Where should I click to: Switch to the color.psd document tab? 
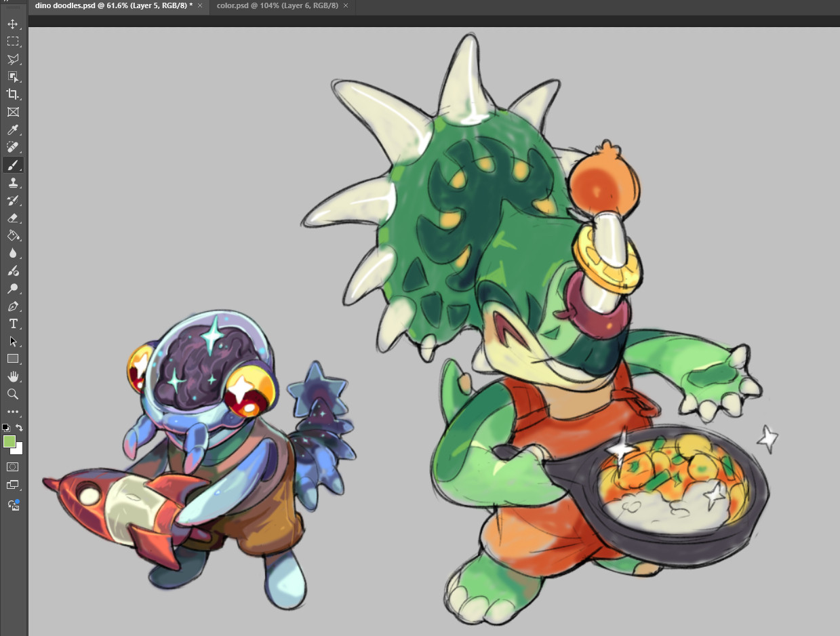[x=277, y=5]
